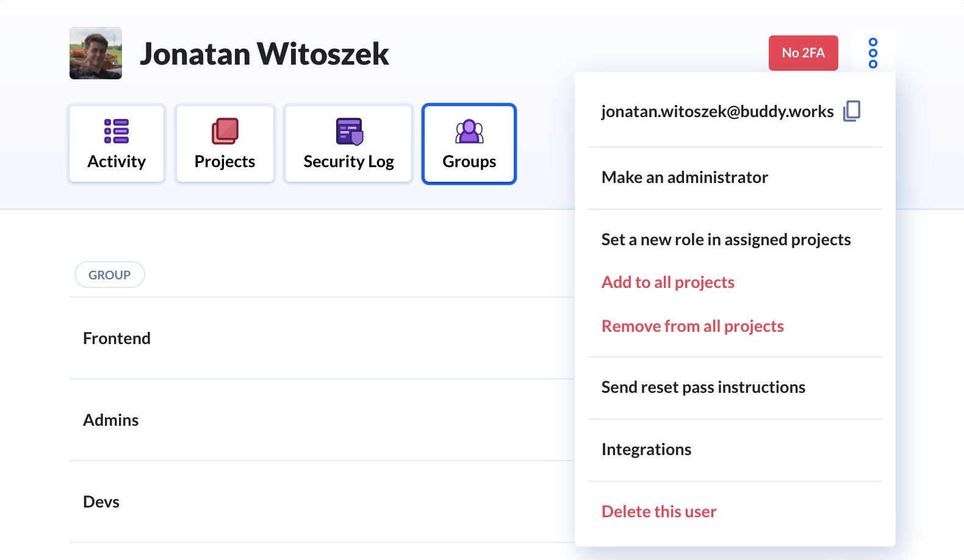Click the GROUP column header pill
Screen dimensions: 964x560
(x=110, y=275)
